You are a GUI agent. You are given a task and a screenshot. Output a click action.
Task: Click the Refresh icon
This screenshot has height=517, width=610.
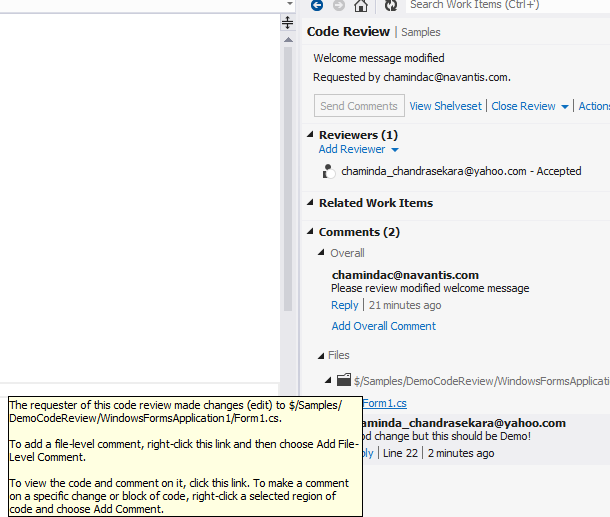[391, 5]
